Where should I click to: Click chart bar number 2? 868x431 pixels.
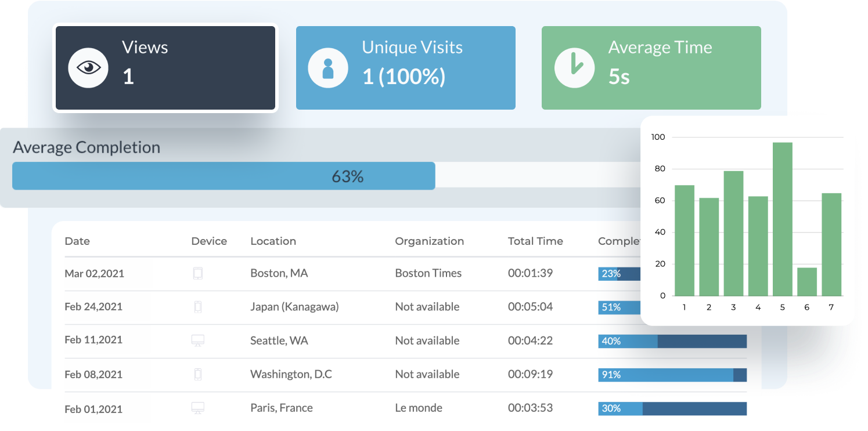click(x=709, y=247)
